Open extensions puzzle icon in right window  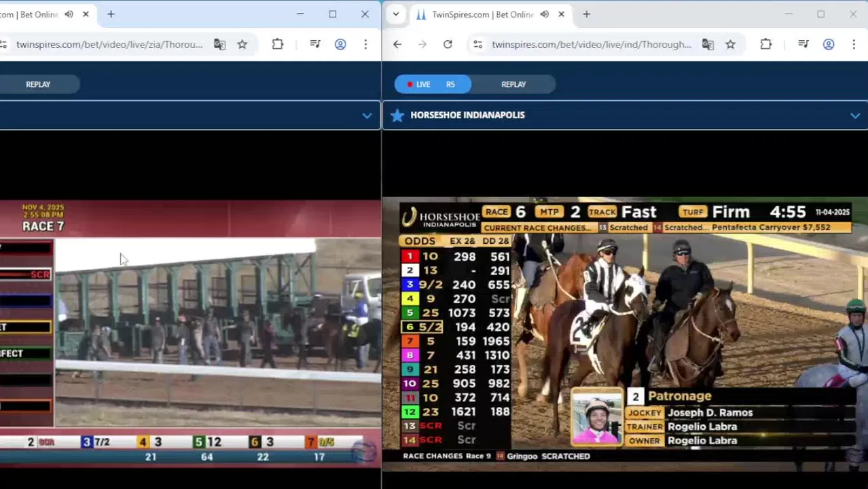tap(766, 44)
